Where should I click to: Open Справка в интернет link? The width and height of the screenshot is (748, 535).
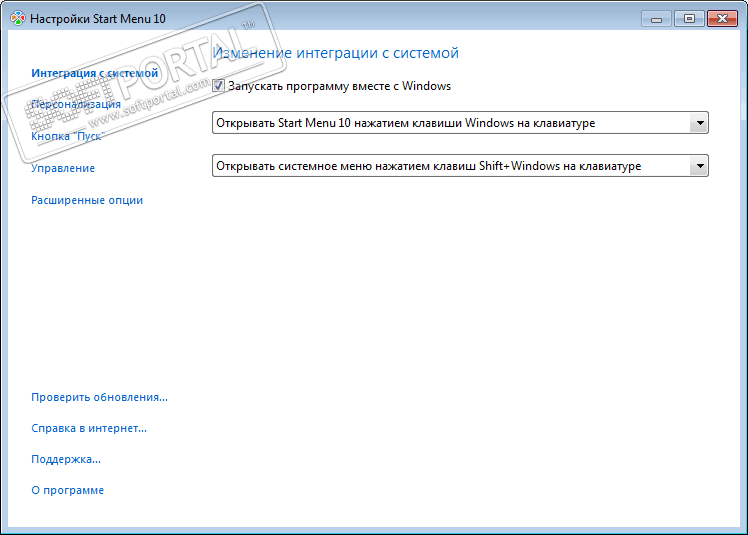tap(89, 428)
